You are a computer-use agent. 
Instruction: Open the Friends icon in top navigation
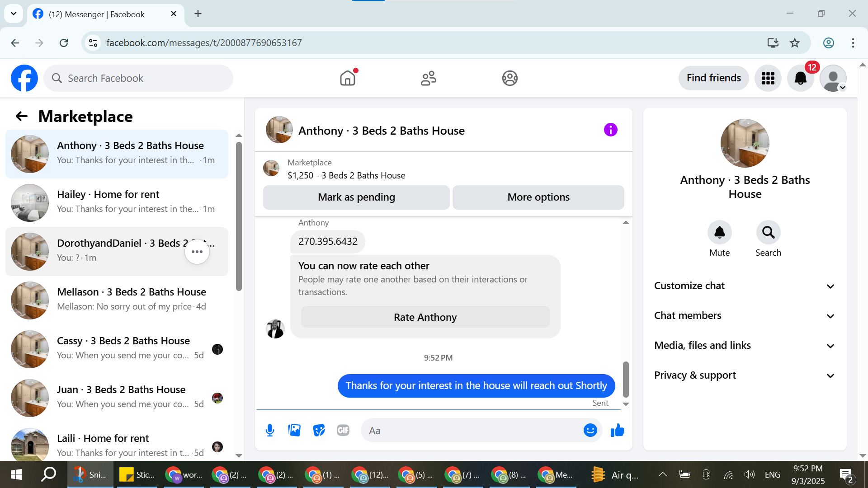coord(429,78)
